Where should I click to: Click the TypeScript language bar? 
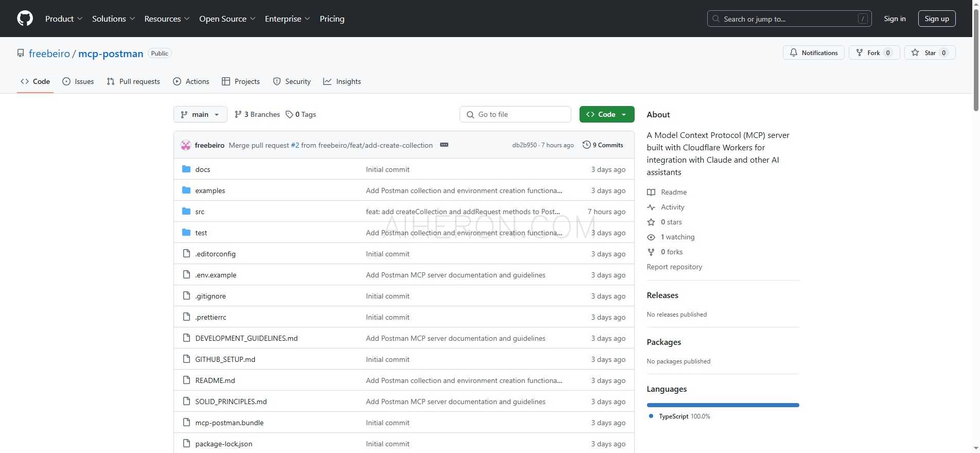pyautogui.click(x=723, y=405)
